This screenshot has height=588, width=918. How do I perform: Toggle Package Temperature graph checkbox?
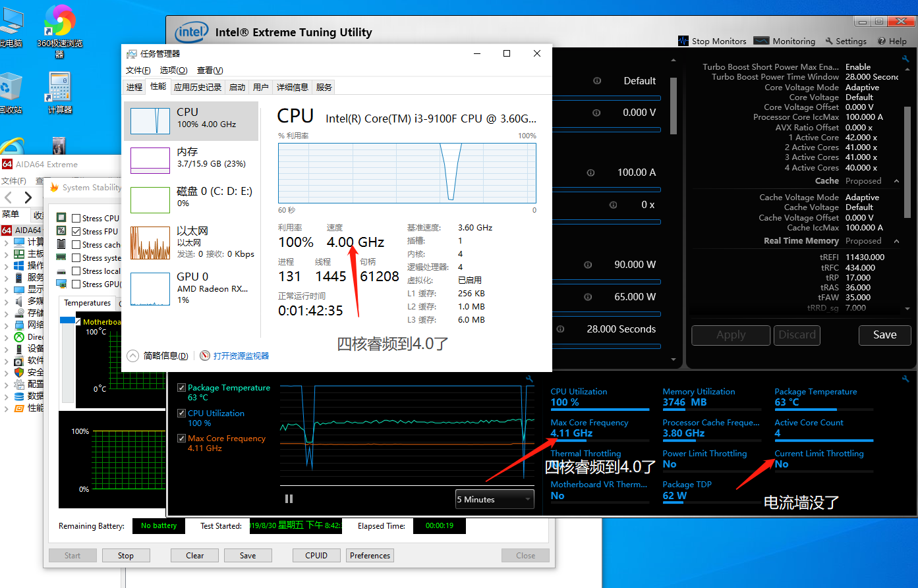[x=181, y=388]
